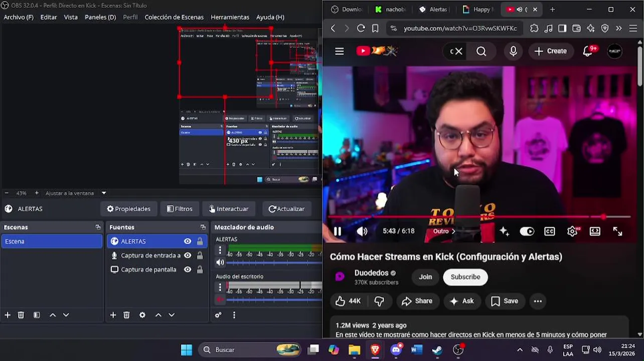Toggle visibility of Captura de entrada source
The height and width of the screenshot is (361, 644).
pyautogui.click(x=188, y=255)
